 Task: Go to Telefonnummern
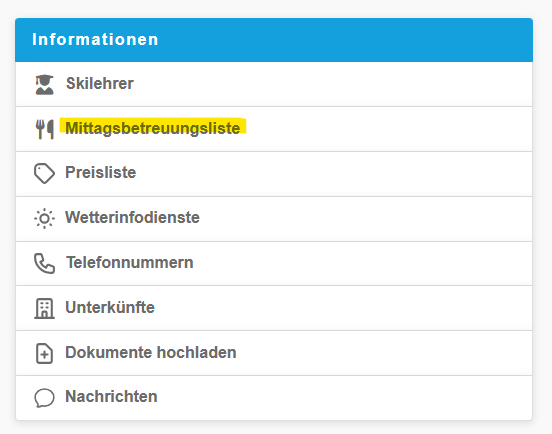[x=130, y=263]
